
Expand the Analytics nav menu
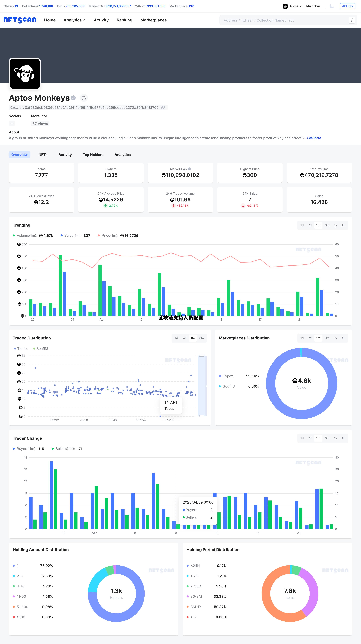coord(74,20)
